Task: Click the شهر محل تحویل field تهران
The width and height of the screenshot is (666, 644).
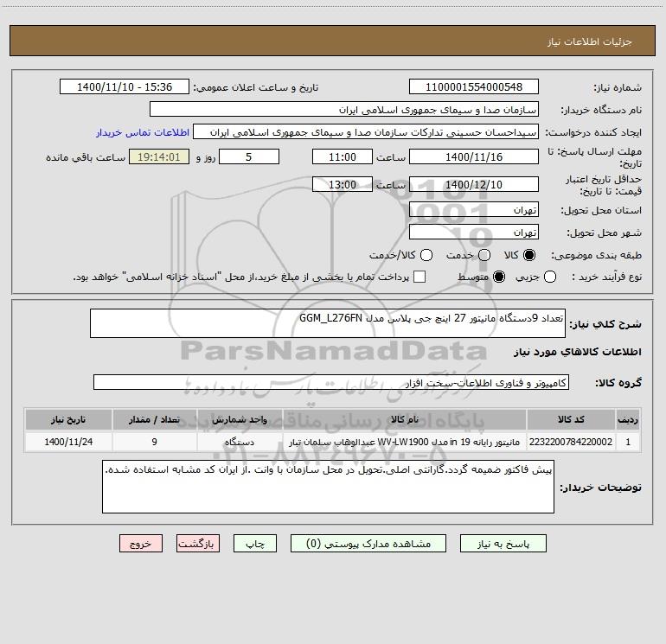Action: point(474,233)
